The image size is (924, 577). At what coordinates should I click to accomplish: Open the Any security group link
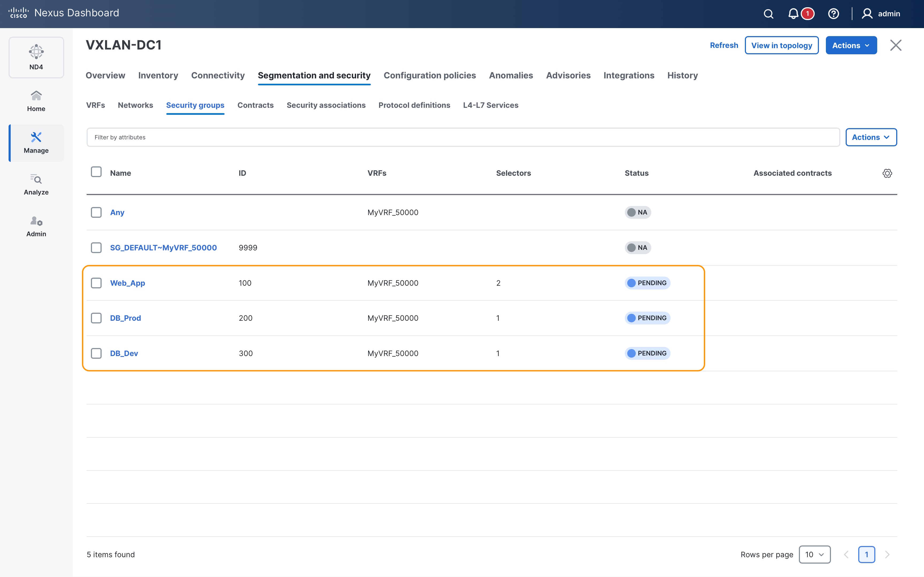pyautogui.click(x=117, y=212)
